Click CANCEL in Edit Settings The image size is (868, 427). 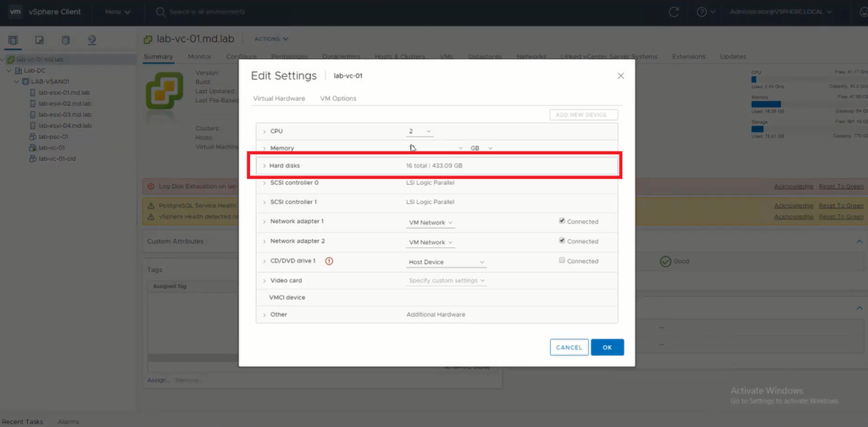(x=569, y=347)
